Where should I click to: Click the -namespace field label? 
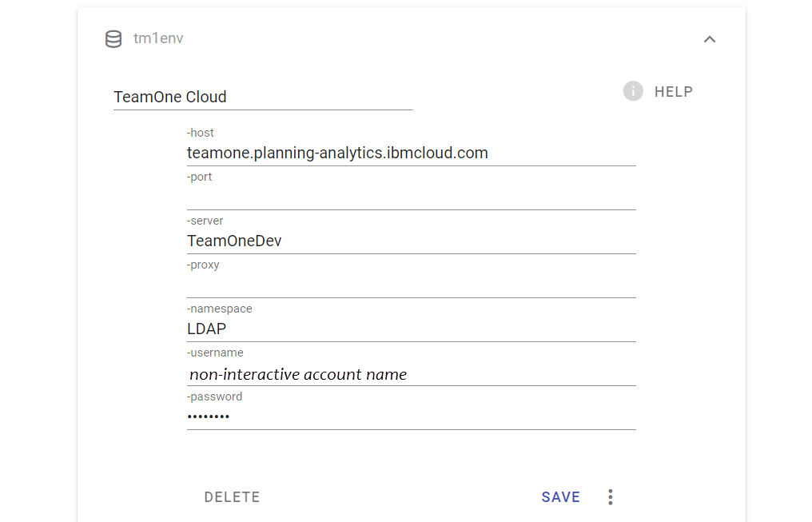(220, 309)
